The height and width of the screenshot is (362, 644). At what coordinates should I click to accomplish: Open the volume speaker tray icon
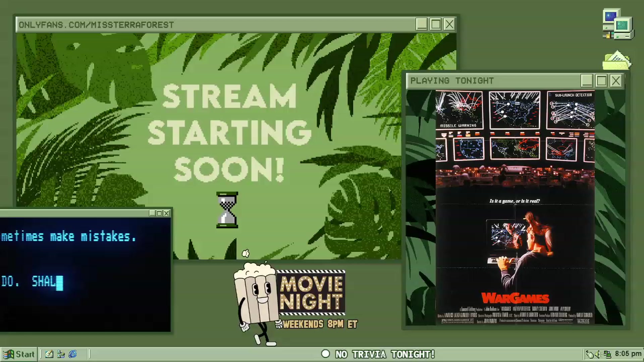point(598,354)
